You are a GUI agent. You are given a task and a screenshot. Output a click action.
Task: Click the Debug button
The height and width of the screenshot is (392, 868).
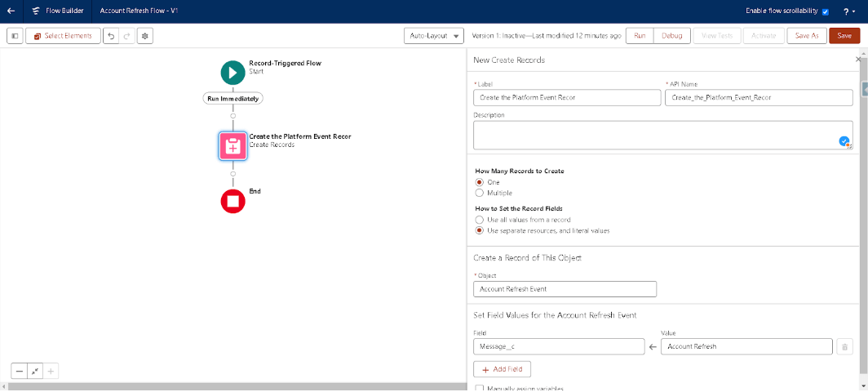pyautogui.click(x=672, y=35)
